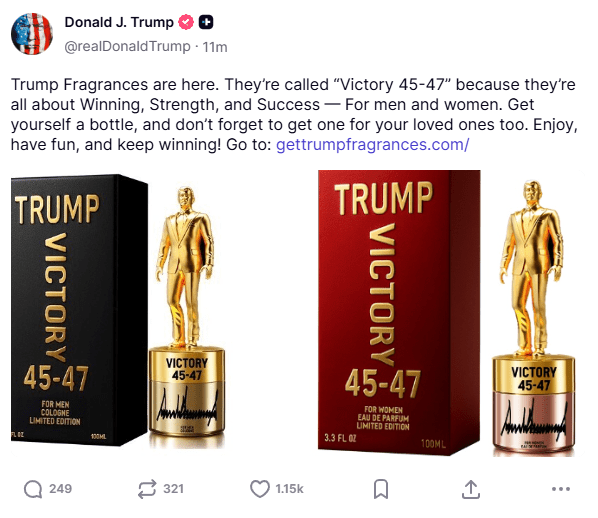The width and height of the screenshot is (598, 518).
Task: Open the reply comment icon
Action: [33, 489]
